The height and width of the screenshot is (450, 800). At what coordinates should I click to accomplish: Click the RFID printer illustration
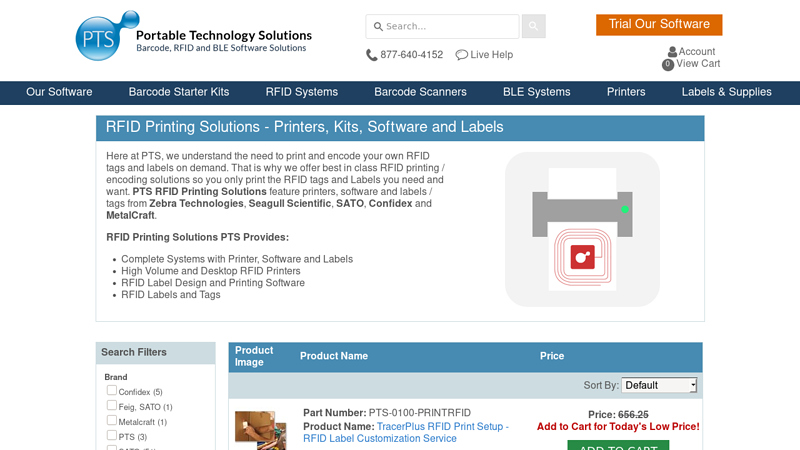582,229
